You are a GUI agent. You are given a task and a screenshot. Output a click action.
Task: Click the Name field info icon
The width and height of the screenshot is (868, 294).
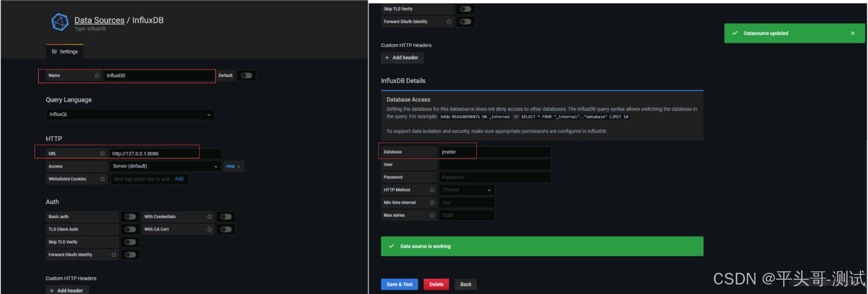[97, 76]
